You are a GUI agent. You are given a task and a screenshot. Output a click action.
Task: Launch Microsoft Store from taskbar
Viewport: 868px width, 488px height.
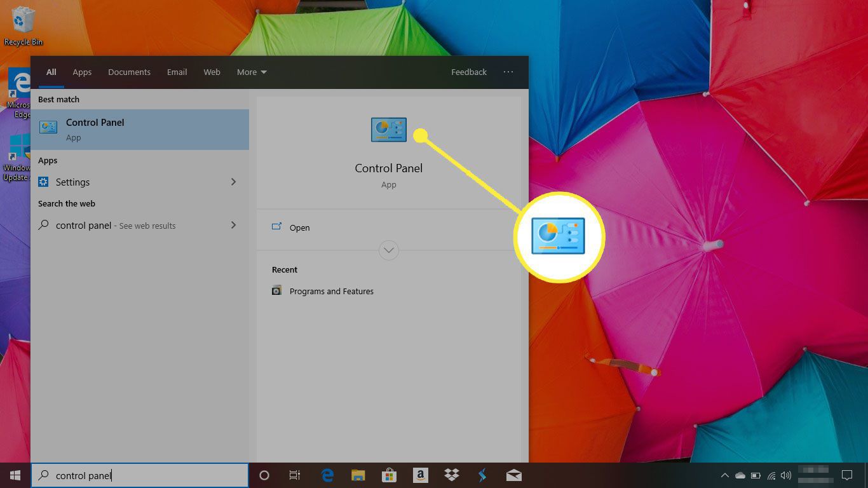(x=389, y=475)
